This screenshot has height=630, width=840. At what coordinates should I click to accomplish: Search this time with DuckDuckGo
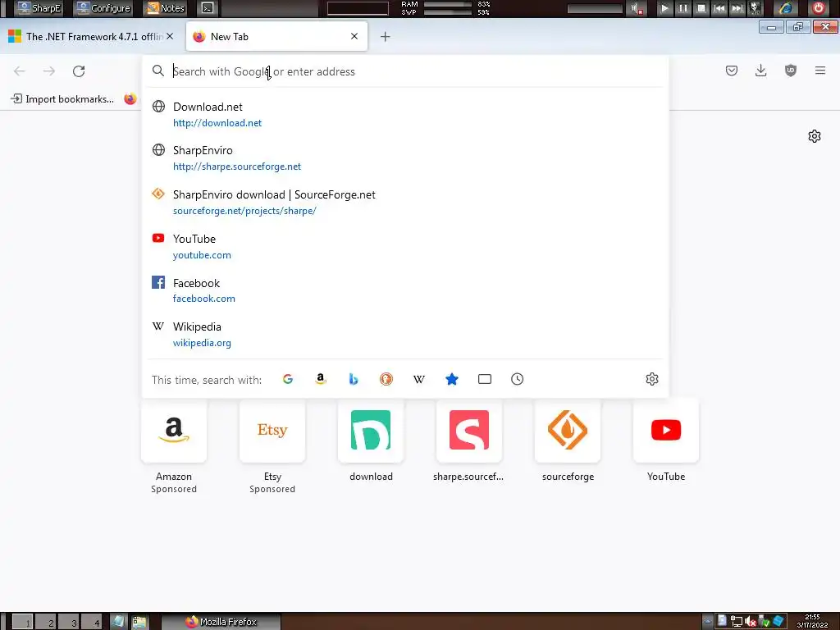(x=386, y=379)
